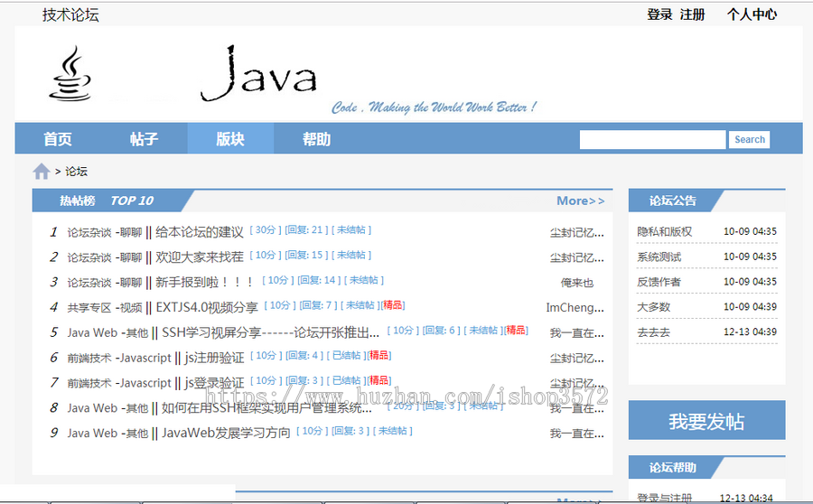Click the 登录 link at top
Image resolution: width=813 pixels, height=504 pixels.
659,14
